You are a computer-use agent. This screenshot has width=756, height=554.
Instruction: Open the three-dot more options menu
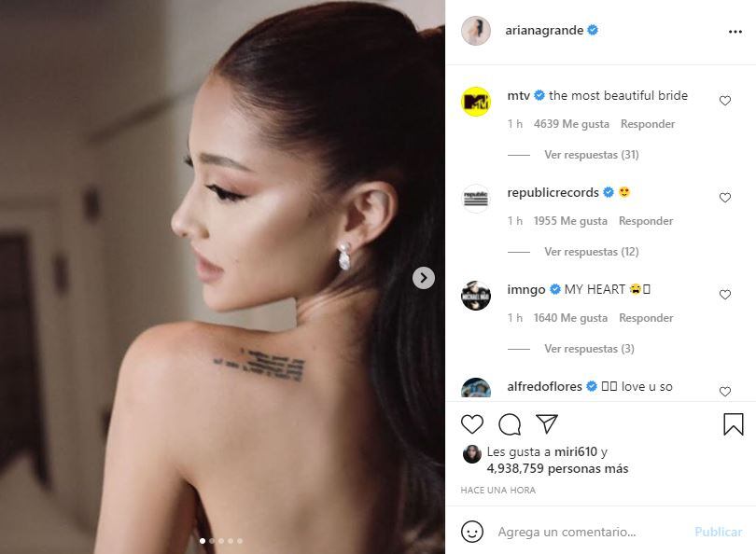735,32
